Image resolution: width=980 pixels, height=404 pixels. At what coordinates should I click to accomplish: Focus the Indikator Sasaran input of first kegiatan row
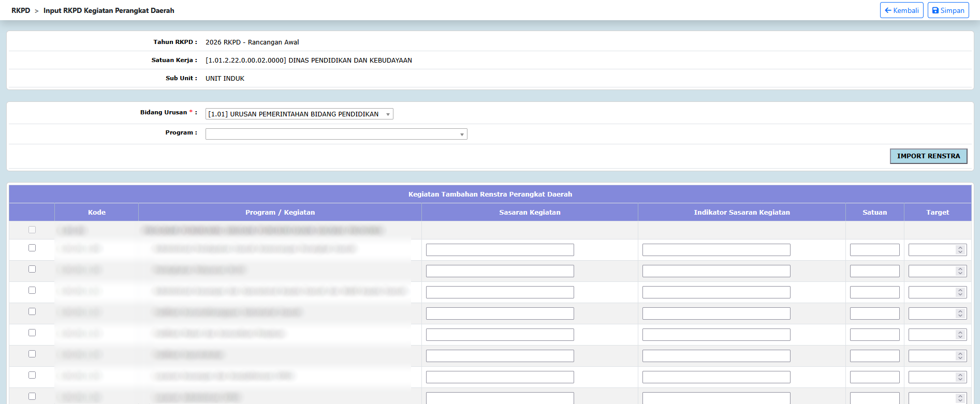point(716,250)
